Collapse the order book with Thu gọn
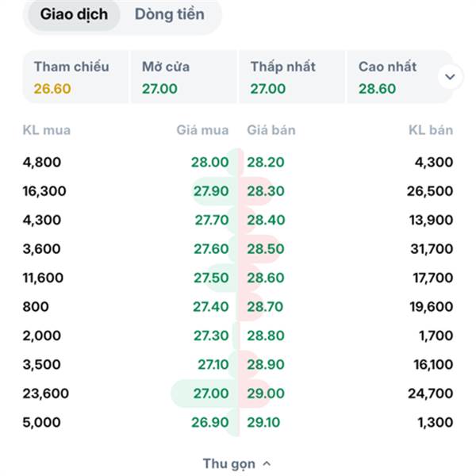The height and width of the screenshot is (476, 476). pyautogui.click(x=237, y=463)
